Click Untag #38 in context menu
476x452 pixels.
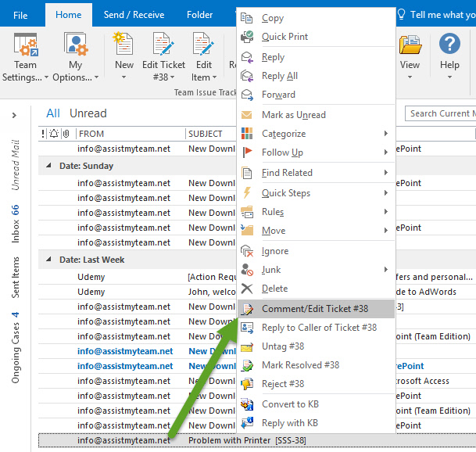point(283,346)
